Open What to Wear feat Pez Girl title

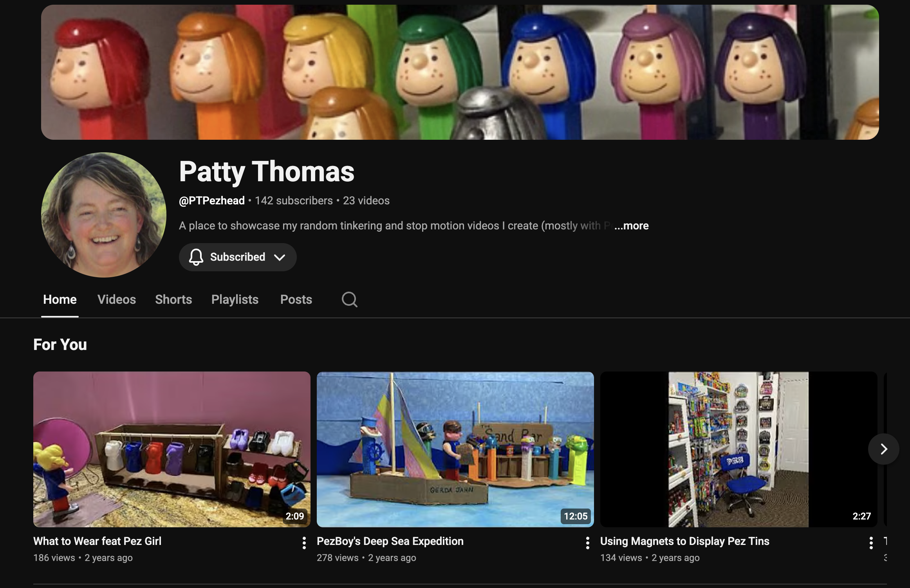pos(97,541)
